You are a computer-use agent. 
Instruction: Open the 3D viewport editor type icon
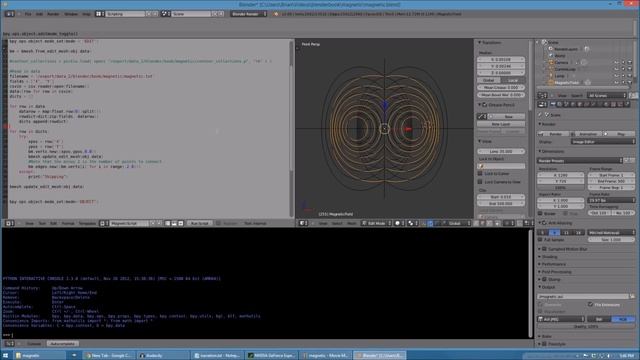(x=303, y=223)
